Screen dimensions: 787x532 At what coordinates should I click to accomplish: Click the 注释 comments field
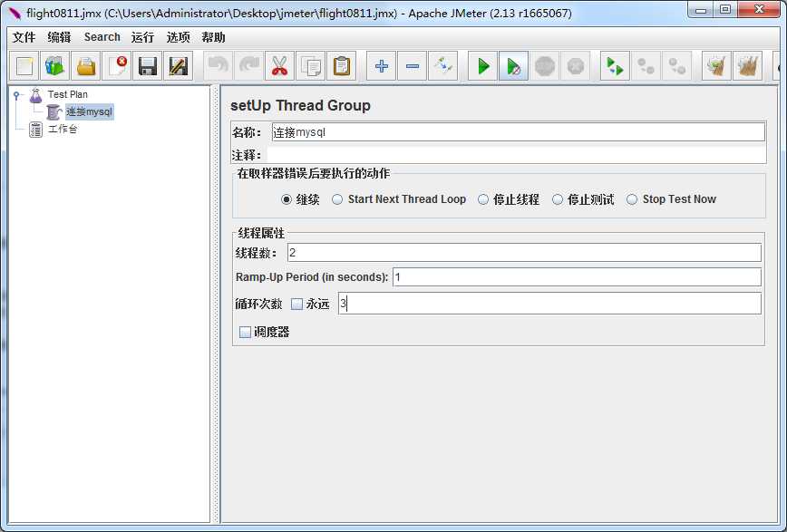(x=517, y=155)
